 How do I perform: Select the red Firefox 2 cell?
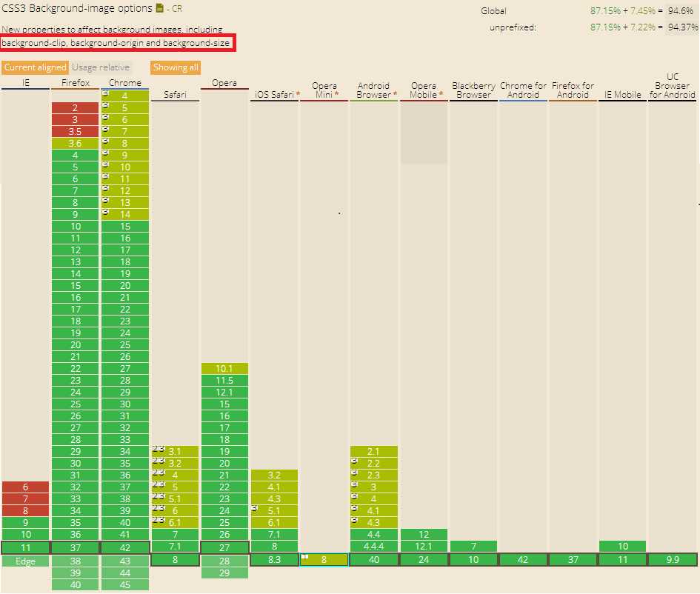point(75,108)
